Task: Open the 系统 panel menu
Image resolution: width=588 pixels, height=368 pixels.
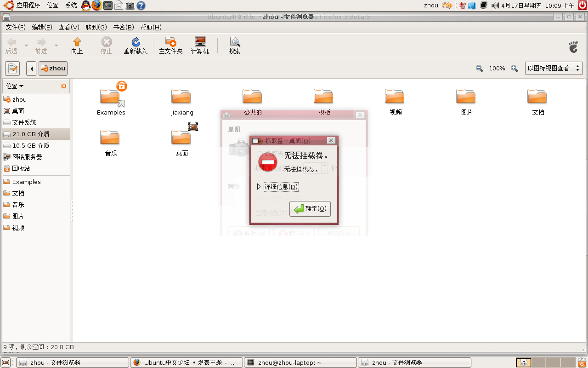Action: pos(71,6)
